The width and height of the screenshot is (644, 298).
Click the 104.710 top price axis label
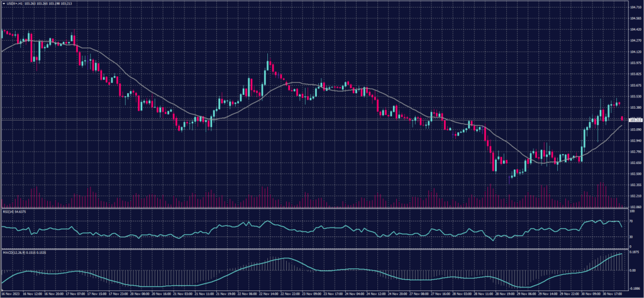635,8
